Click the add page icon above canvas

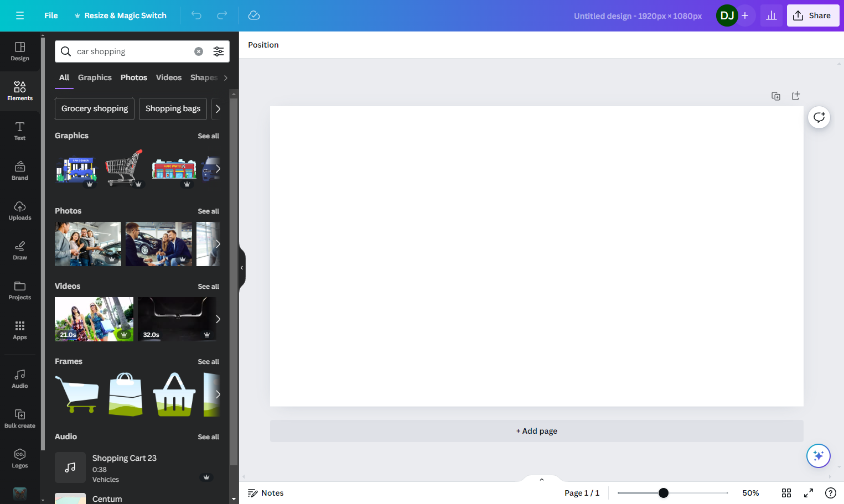(x=796, y=96)
